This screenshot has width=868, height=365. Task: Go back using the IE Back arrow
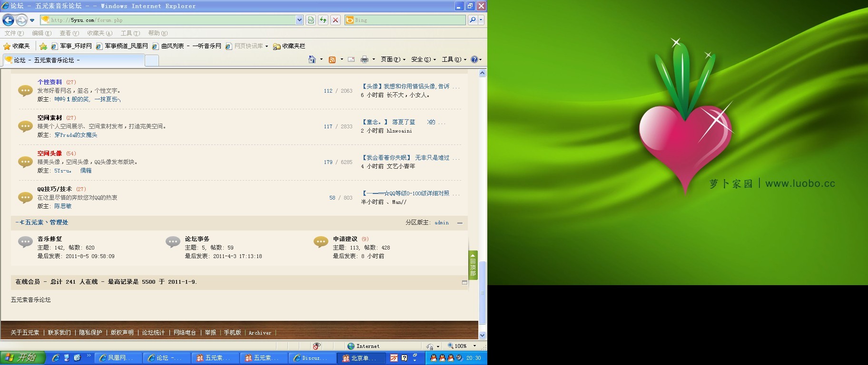click(8, 20)
